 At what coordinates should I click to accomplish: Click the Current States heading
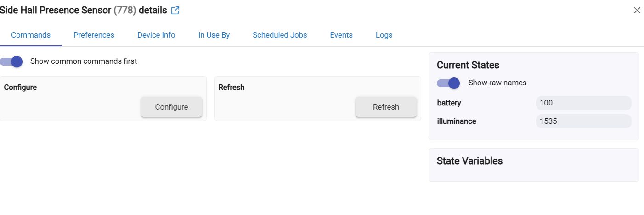pos(468,65)
